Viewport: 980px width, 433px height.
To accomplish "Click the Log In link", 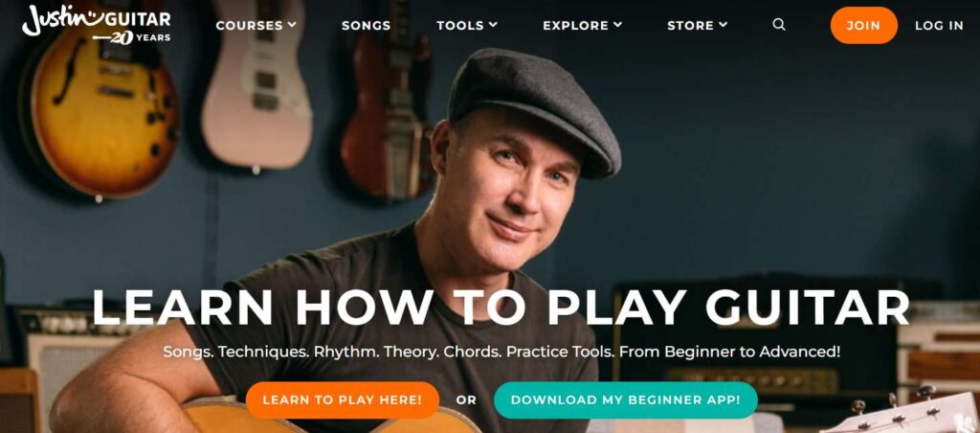I will (940, 26).
